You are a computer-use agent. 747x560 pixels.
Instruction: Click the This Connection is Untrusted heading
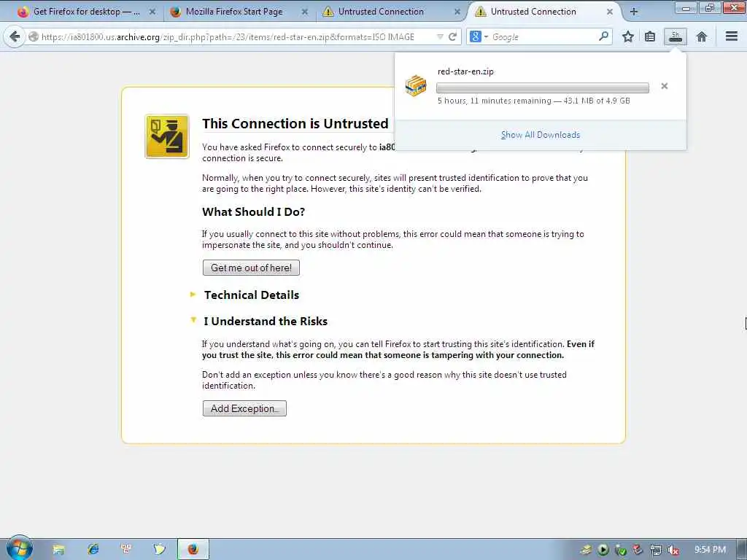click(295, 123)
